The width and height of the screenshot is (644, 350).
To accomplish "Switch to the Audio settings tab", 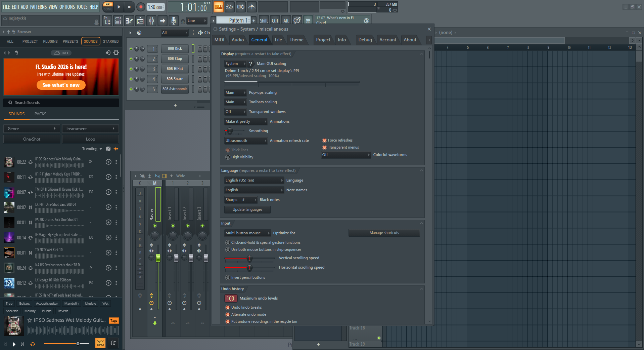I will 238,40.
